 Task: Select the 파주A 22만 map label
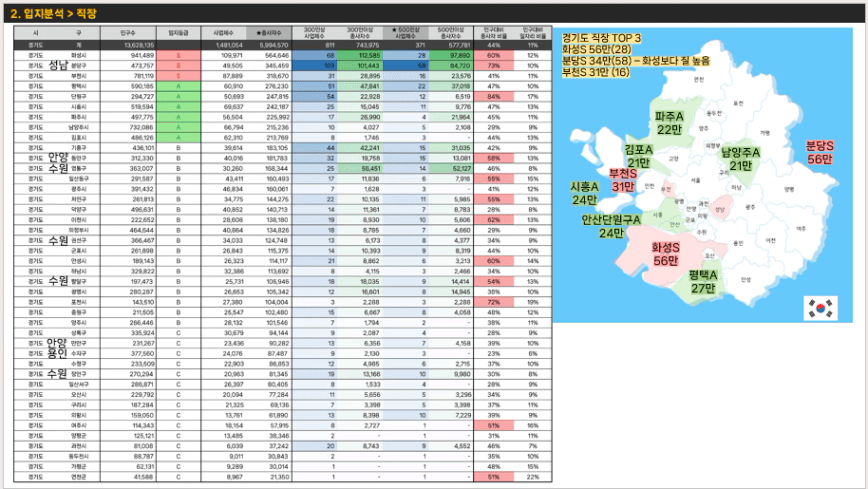[669, 123]
